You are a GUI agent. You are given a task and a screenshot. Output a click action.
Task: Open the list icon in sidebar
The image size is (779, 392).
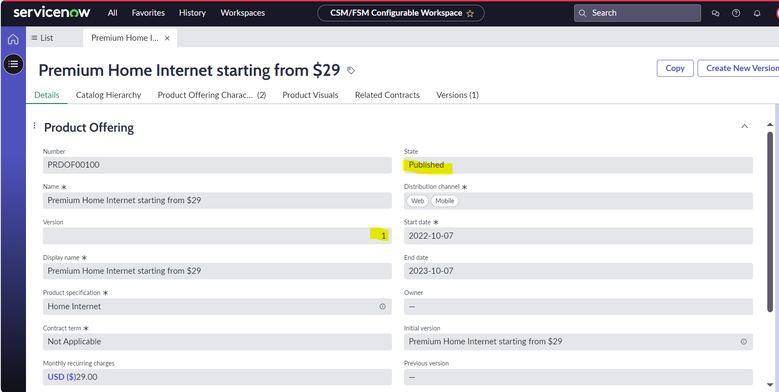(x=13, y=64)
